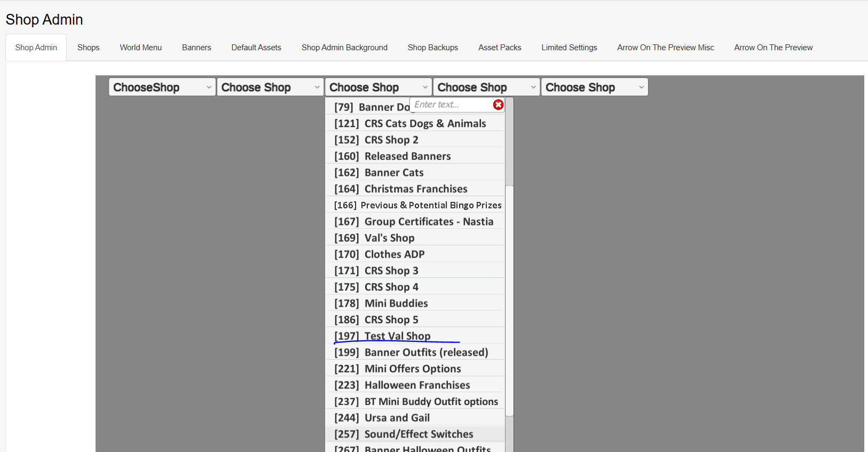Open the Default Assets tab
The image size is (868, 452).
point(256,48)
